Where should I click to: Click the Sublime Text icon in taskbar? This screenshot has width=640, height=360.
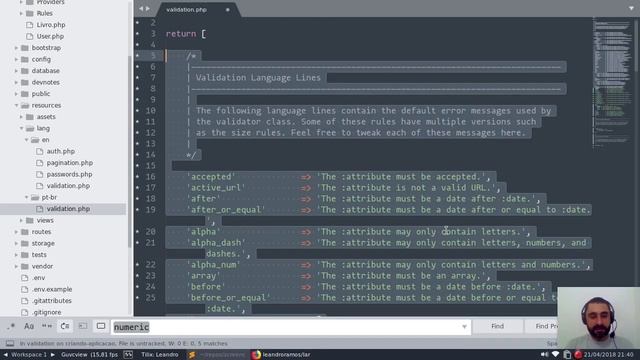coord(191,354)
